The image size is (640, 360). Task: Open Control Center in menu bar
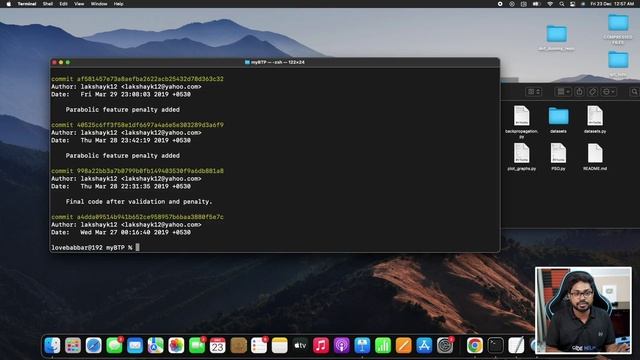coord(572,4)
